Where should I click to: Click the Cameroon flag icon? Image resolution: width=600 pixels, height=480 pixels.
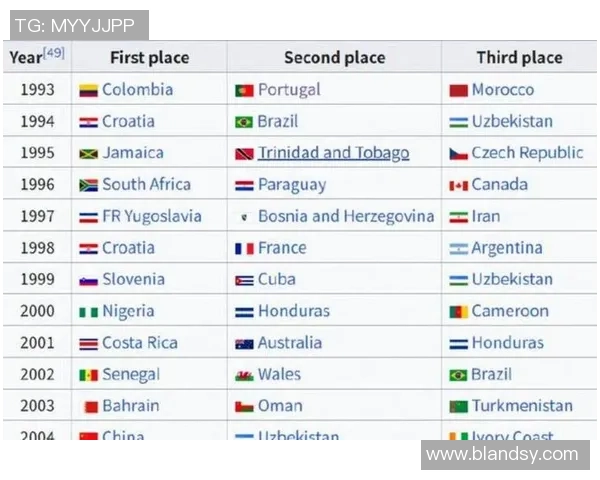click(x=458, y=312)
